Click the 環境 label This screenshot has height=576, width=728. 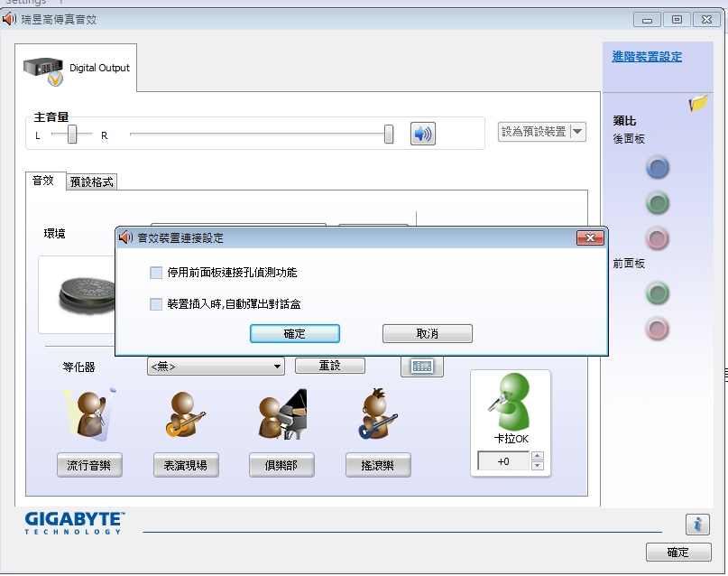click(x=54, y=233)
